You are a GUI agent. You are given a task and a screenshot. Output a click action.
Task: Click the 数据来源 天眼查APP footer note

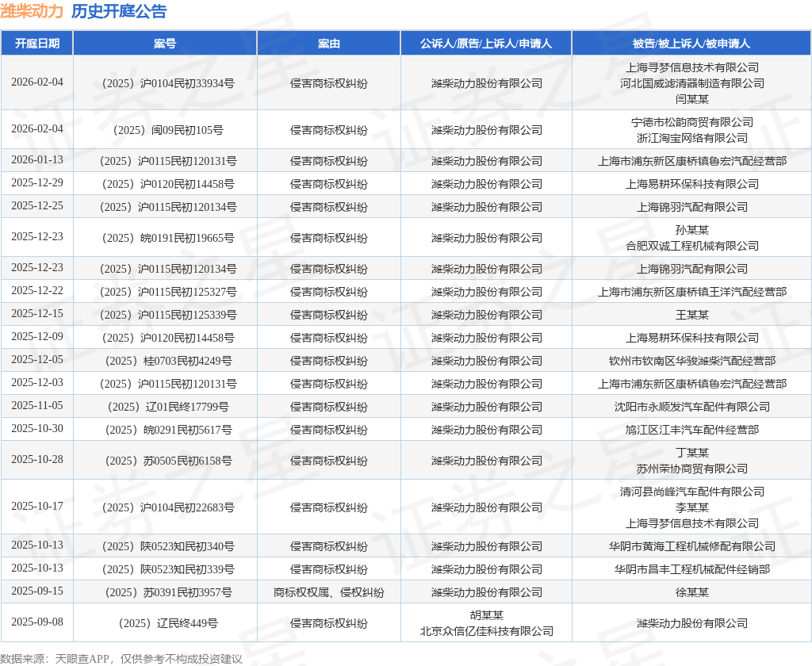tap(121, 659)
